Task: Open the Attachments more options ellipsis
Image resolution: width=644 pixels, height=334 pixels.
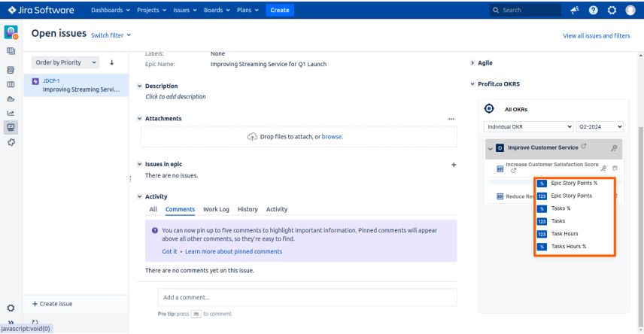Action: (x=451, y=119)
